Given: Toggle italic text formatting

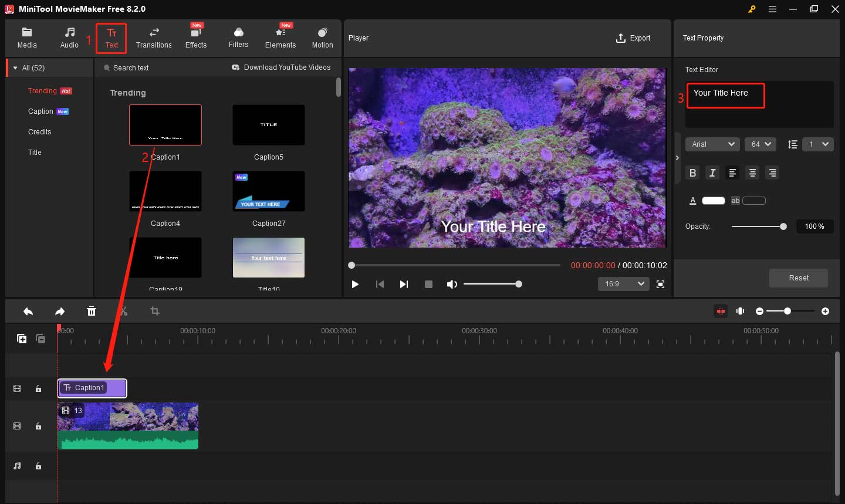Looking at the screenshot, I should (x=712, y=172).
